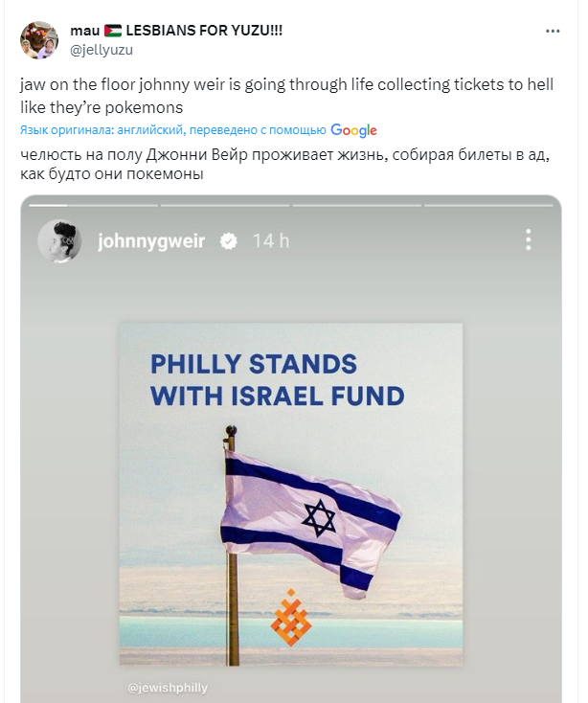The image size is (588, 703).
Task: Click mau's profile avatar picture
Action: click(x=38, y=39)
